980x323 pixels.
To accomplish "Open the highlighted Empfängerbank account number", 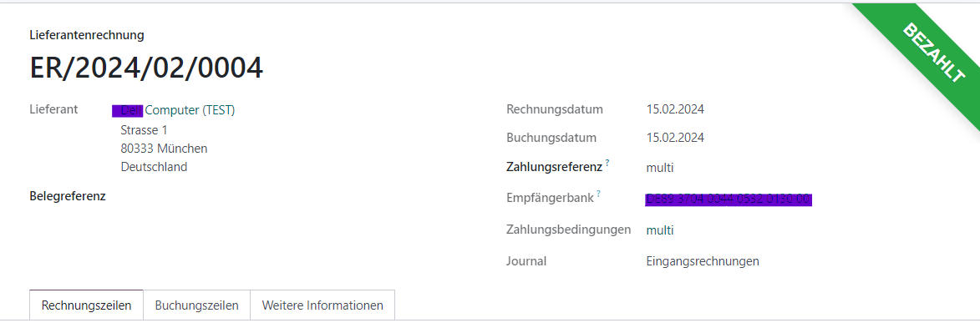I will [729, 199].
